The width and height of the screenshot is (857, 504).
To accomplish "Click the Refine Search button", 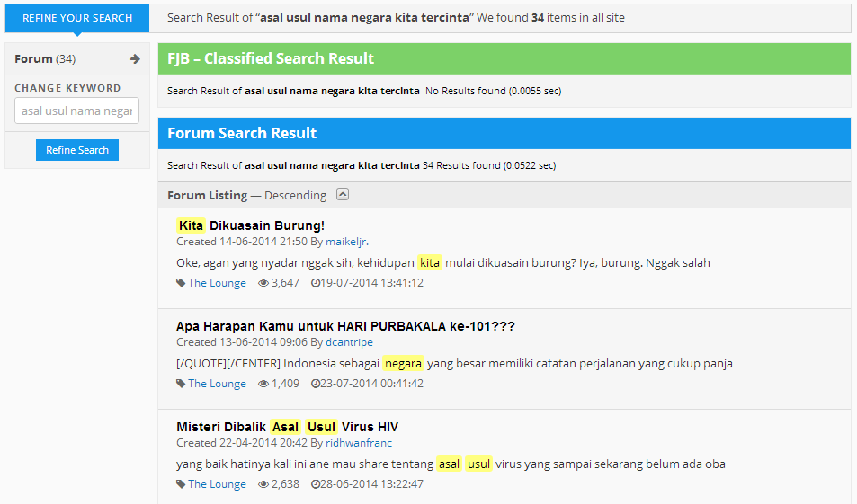I will click(77, 150).
